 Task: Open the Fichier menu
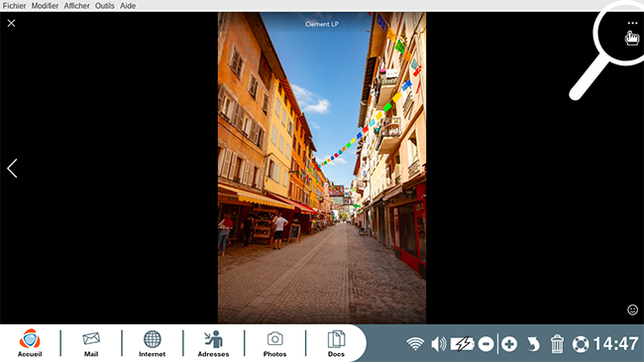[x=14, y=6]
